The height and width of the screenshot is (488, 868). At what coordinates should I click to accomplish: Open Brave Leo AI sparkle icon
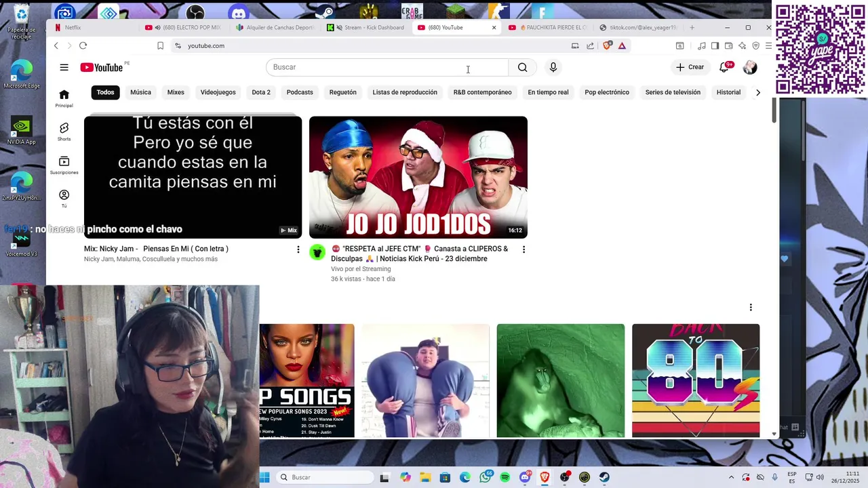[742, 45]
